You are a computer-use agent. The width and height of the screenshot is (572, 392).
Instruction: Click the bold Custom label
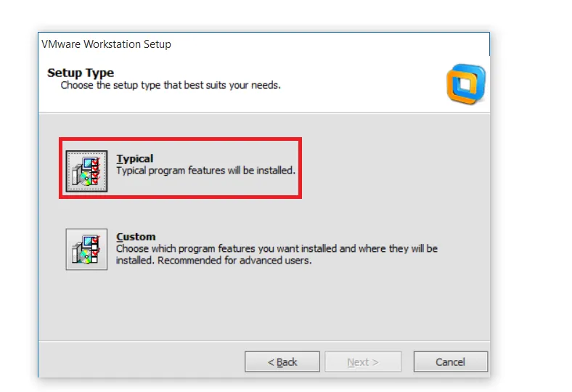(x=136, y=237)
